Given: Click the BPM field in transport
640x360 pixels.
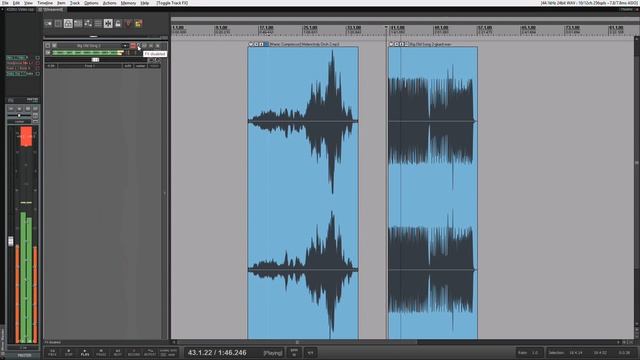Looking at the screenshot, I should point(294,353).
